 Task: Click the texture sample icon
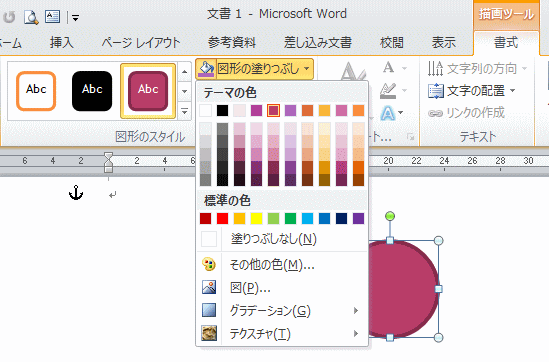[209, 333]
